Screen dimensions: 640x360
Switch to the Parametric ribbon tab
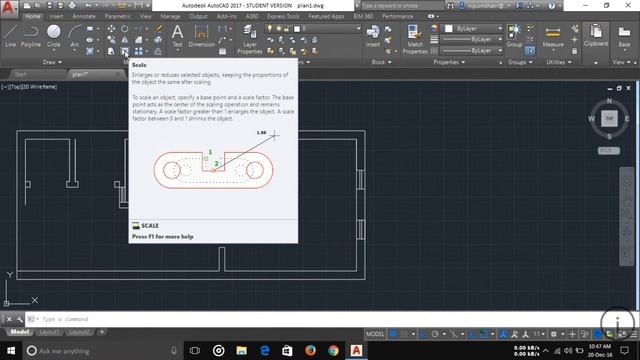(x=118, y=16)
